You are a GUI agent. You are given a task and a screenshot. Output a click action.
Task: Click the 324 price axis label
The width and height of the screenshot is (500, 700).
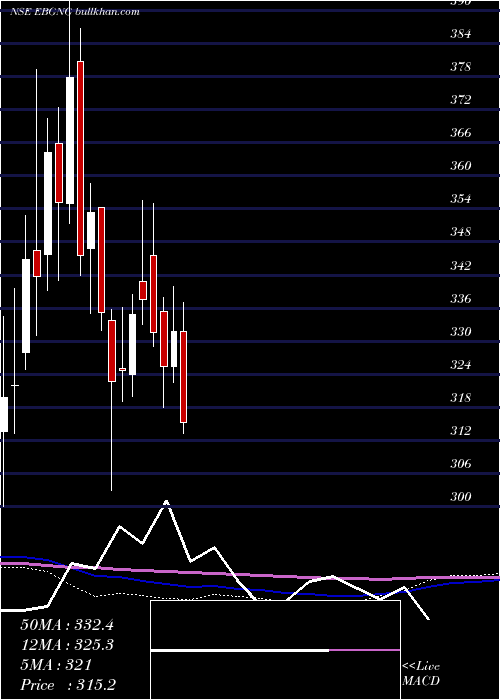tap(460, 364)
